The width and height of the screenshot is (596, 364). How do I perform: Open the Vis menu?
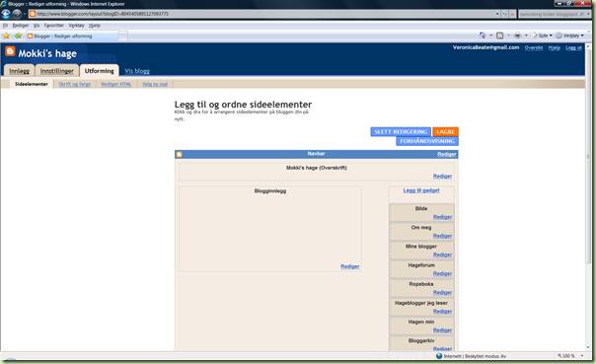pos(37,26)
